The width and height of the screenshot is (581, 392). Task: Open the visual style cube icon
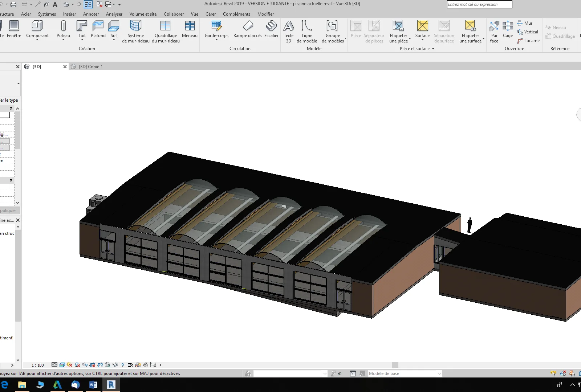pyautogui.click(x=62, y=365)
